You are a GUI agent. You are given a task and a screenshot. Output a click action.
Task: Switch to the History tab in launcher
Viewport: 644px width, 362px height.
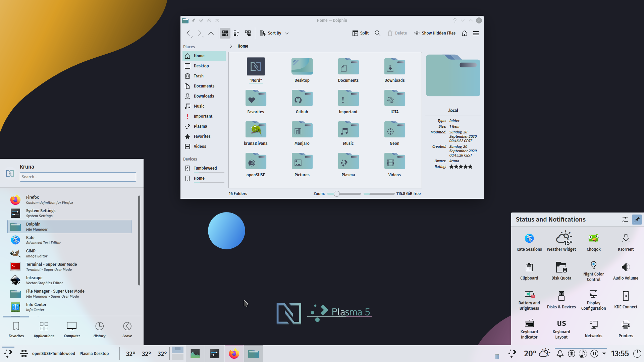99,330
